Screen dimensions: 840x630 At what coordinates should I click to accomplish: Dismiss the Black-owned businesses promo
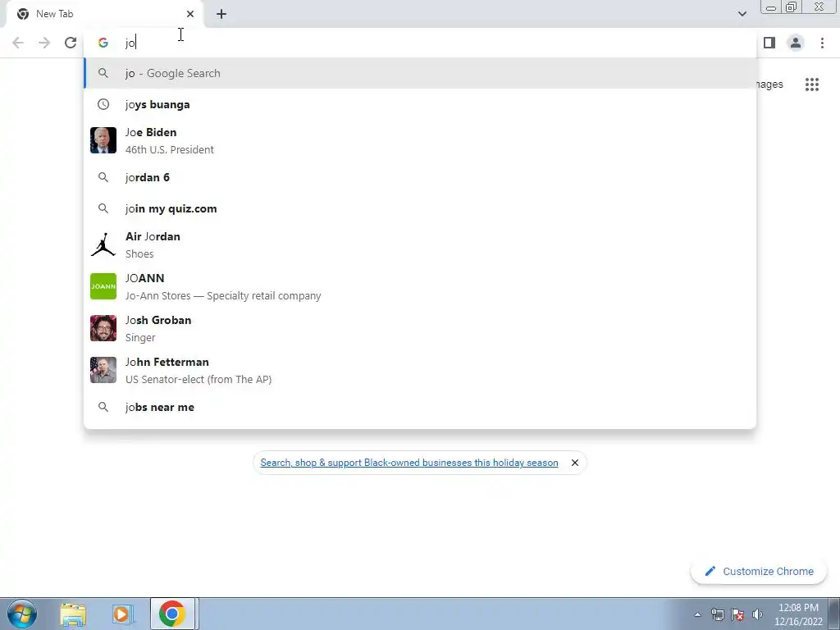[575, 463]
